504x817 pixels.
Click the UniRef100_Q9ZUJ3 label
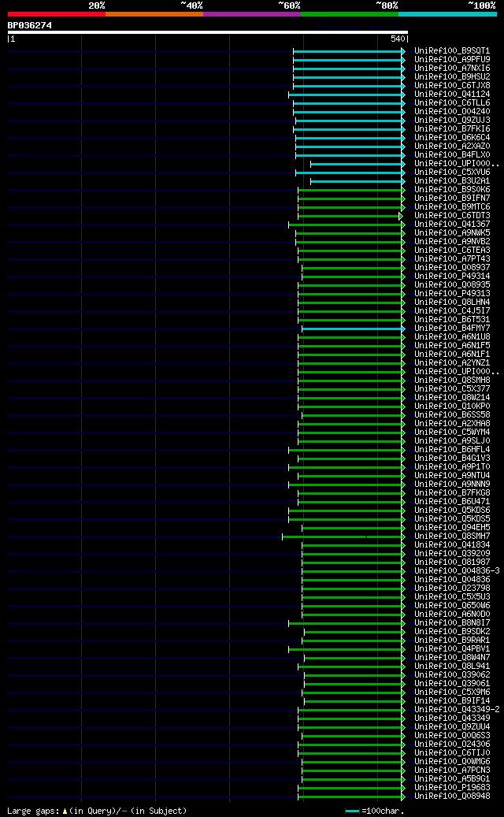[x=452, y=121]
